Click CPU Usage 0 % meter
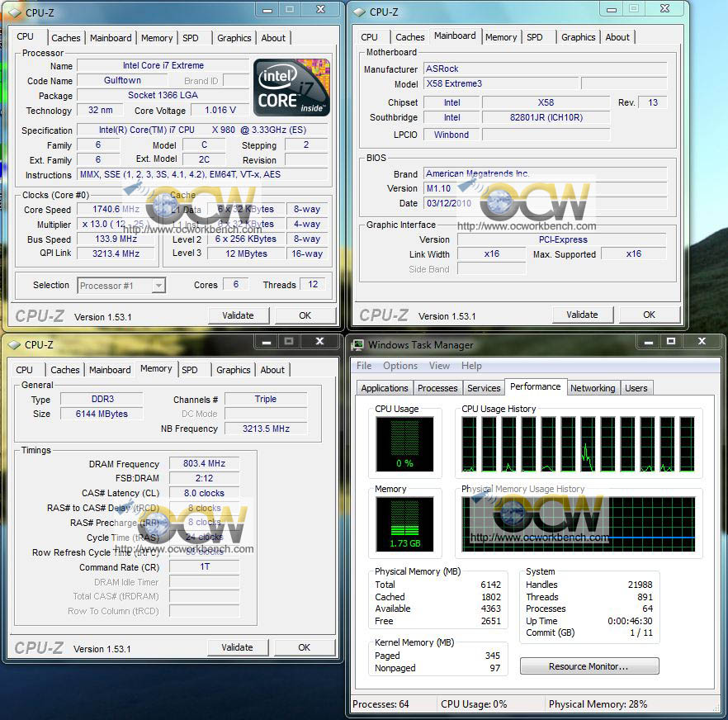 (404, 444)
